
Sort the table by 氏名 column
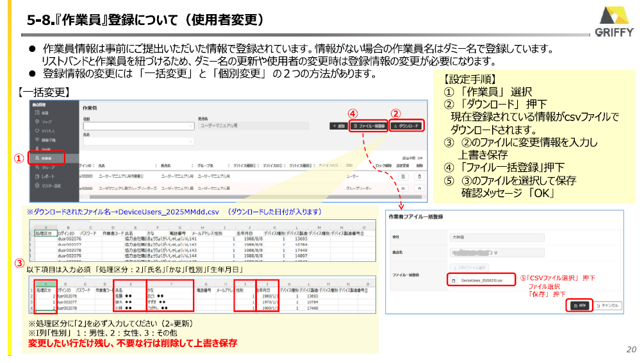click(128, 165)
